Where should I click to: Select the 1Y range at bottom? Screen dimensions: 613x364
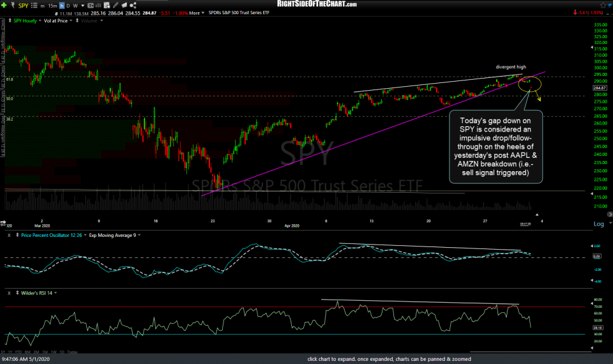click(11, 353)
